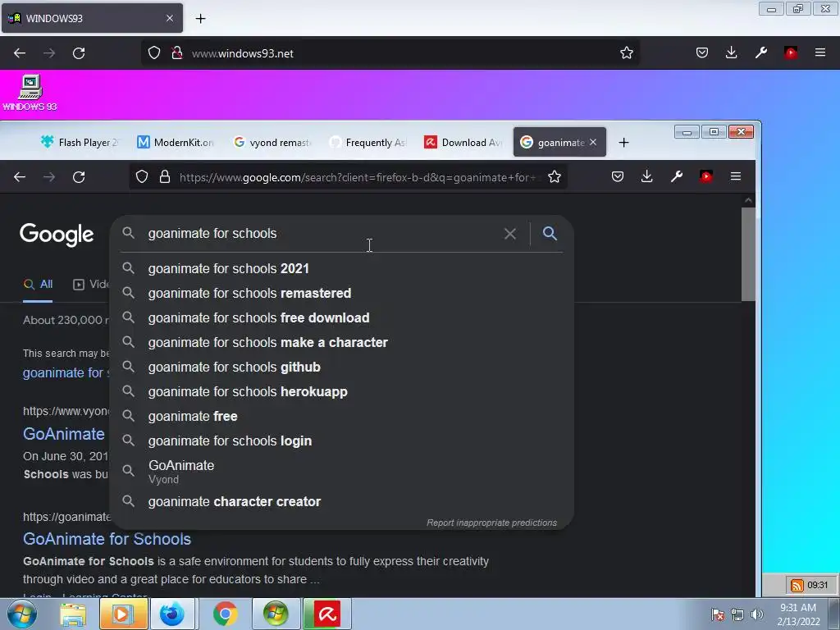The height and width of the screenshot is (630, 840).
Task: Open Chrome from the taskbar
Action: tap(225, 614)
